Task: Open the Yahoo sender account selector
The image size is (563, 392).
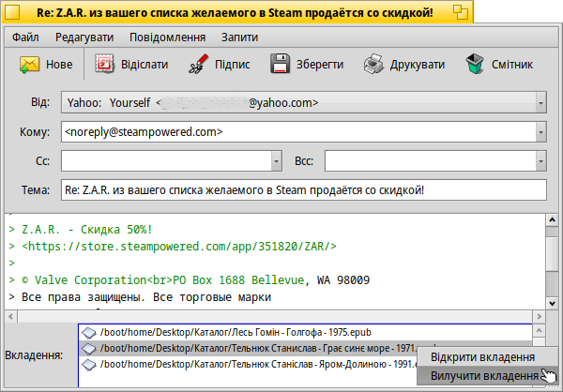Action: [x=304, y=103]
